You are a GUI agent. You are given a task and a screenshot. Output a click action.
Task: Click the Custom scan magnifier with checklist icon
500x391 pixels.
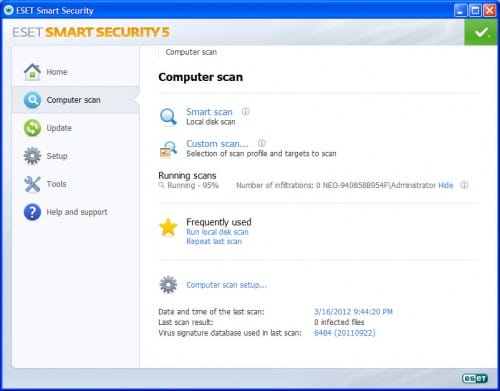click(168, 149)
